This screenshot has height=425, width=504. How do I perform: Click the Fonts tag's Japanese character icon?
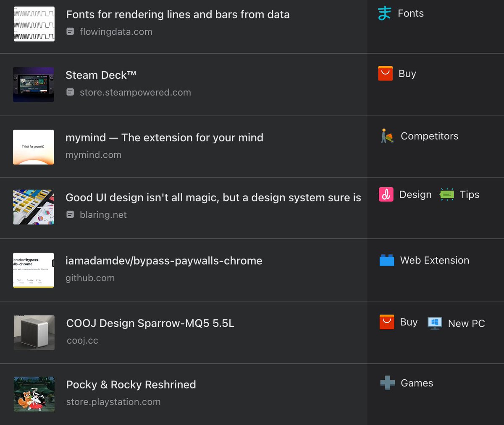click(x=385, y=13)
